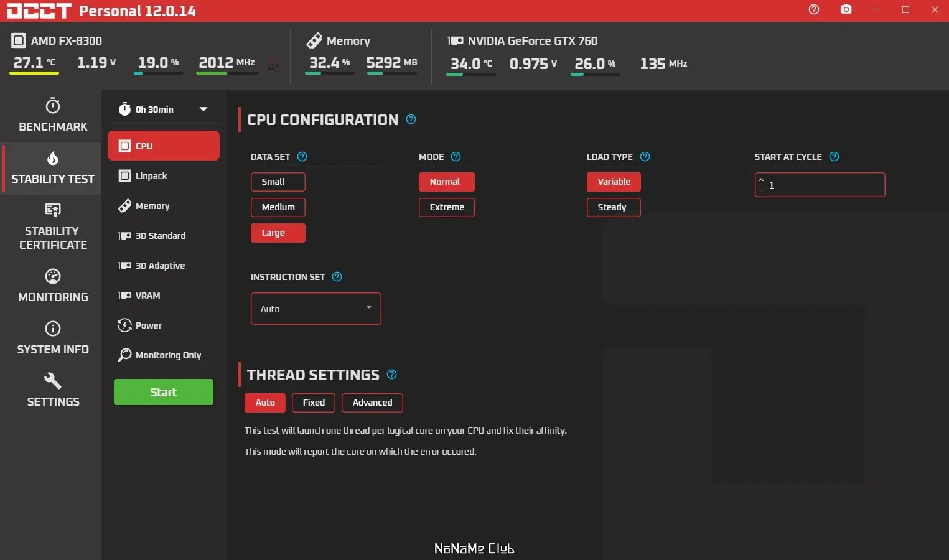Choose Variable load type
This screenshot has width=949, height=560.
coord(614,182)
